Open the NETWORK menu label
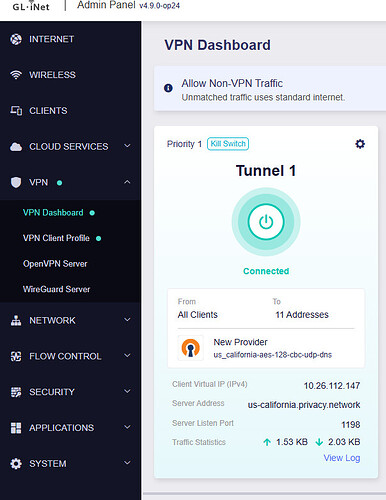This screenshot has height=500, width=386. (52, 321)
